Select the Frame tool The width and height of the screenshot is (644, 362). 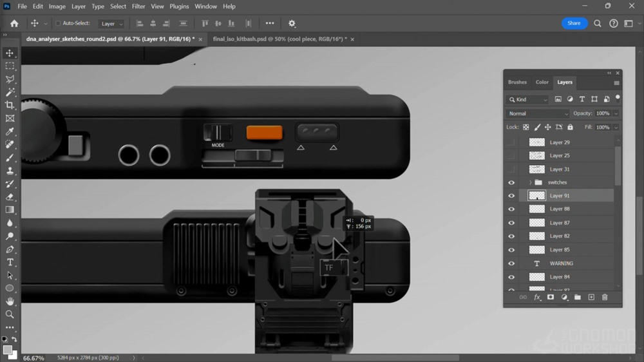pyautogui.click(x=10, y=119)
